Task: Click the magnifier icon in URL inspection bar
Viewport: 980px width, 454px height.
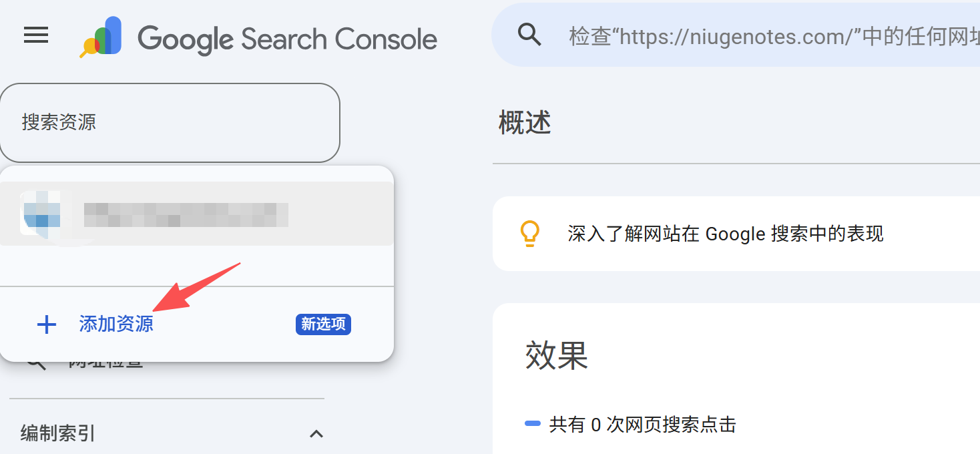Action: 529,34
